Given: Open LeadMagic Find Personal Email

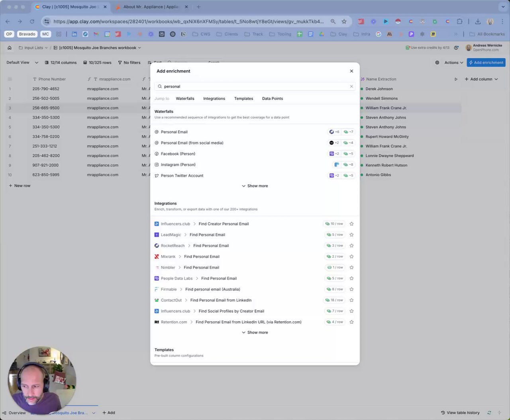Looking at the screenshot, I should click(x=207, y=235).
